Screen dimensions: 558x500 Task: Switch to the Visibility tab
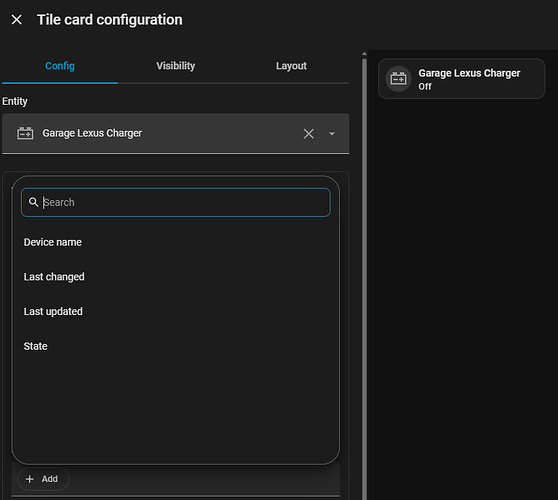tap(175, 66)
